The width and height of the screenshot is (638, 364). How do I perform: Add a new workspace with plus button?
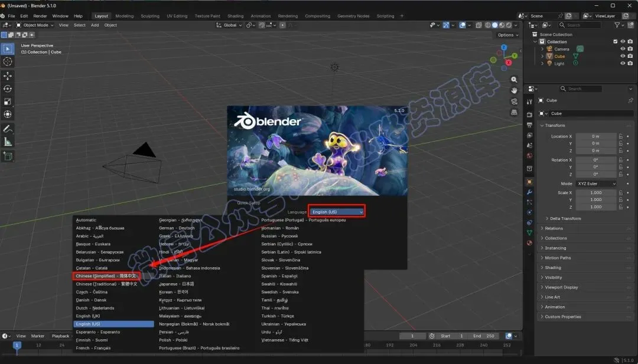(x=402, y=16)
